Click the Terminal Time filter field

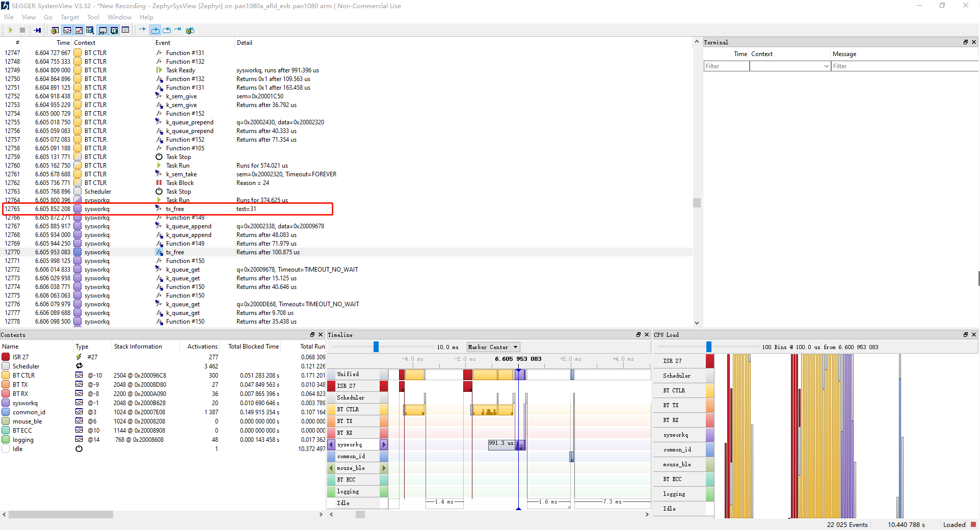click(726, 66)
